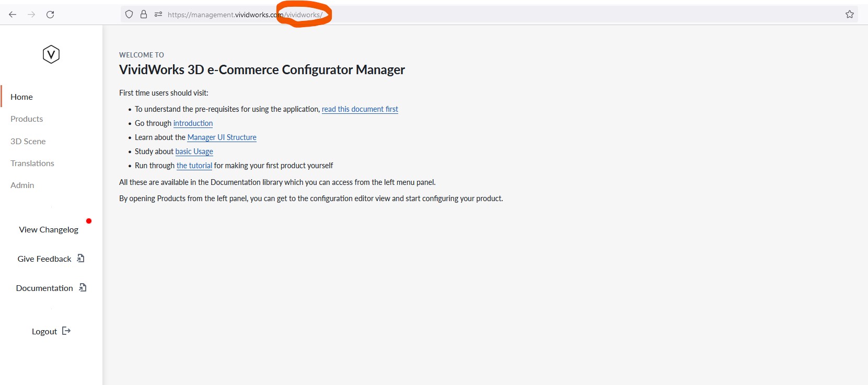Viewport: 868px width, 385px height.
Task: Open the Documentation library link
Action: tap(44, 288)
